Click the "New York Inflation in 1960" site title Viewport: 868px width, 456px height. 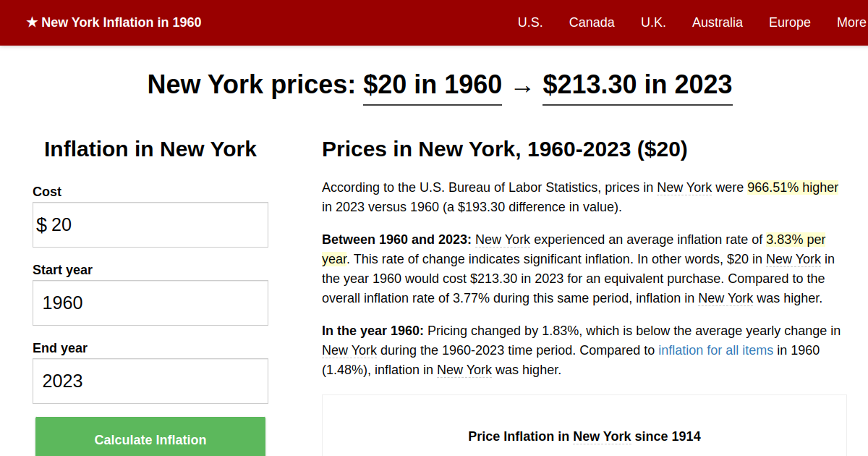pyautogui.click(x=122, y=22)
